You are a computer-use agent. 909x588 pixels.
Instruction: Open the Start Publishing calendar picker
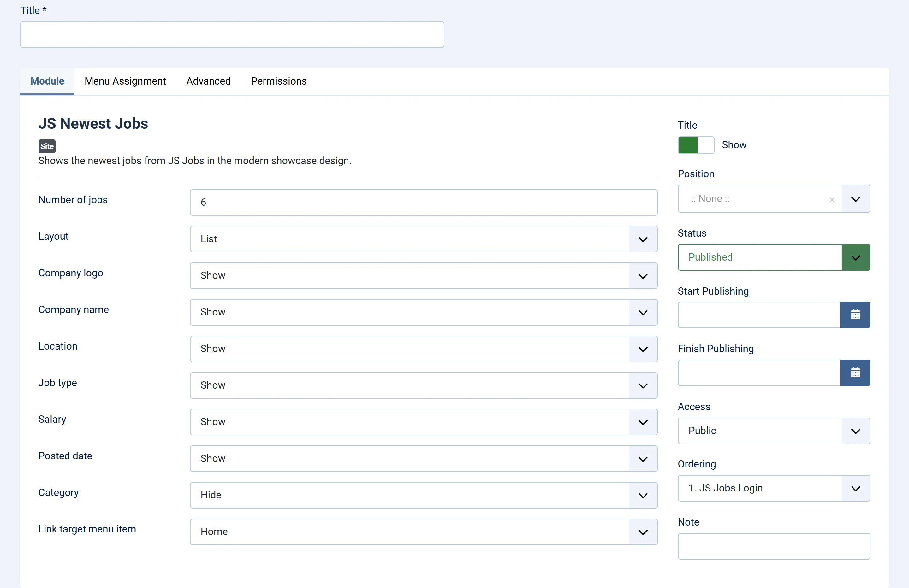[855, 315]
